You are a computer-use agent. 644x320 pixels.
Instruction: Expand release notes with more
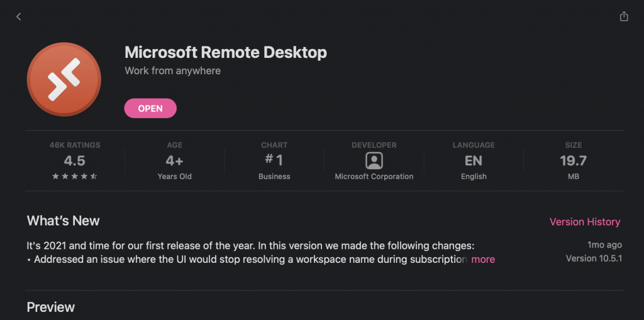(483, 259)
